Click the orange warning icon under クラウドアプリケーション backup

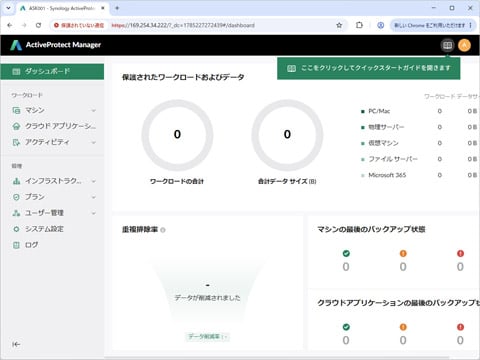click(x=403, y=327)
